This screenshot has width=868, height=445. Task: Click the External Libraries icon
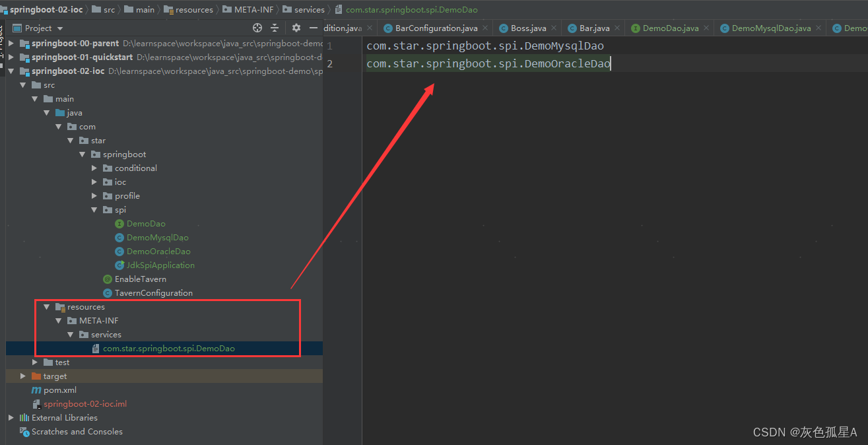click(x=24, y=418)
